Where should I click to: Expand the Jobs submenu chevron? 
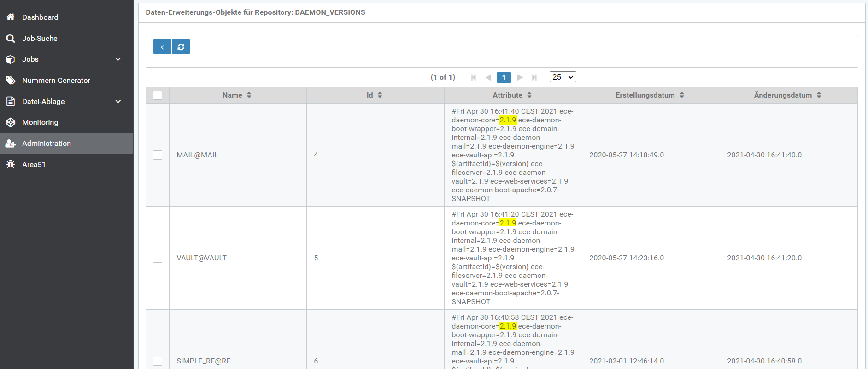click(118, 59)
